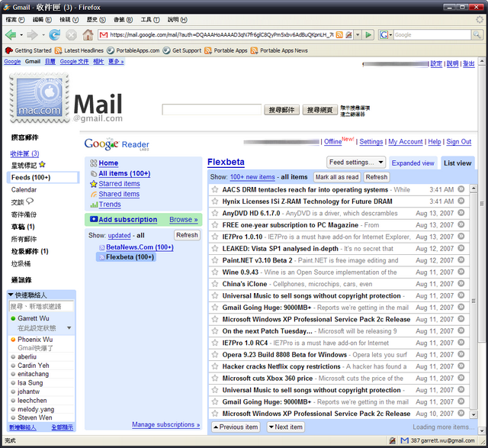
Task: Open the 工具 (T) menu
Action: (x=150, y=20)
